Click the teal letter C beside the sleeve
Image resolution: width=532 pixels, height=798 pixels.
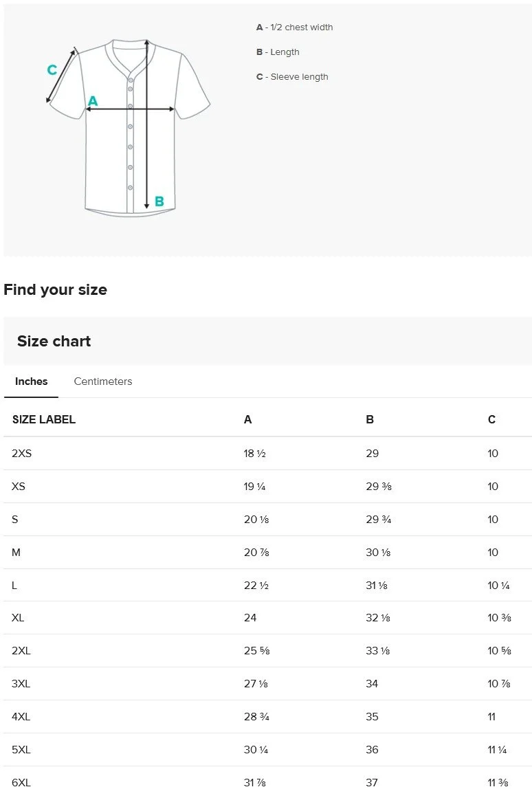52,70
